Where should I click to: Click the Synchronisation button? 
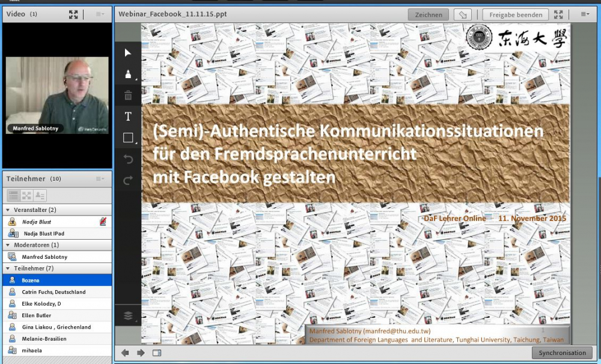pos(562,353)
